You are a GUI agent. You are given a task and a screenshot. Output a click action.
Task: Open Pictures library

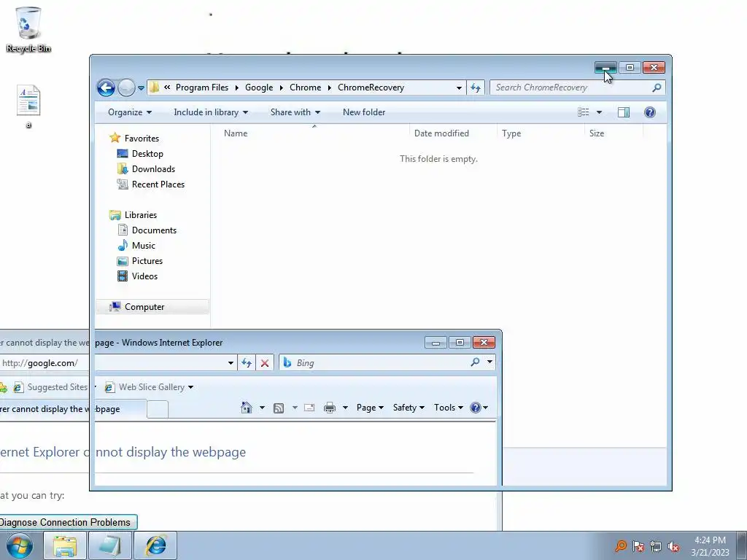tap(147, 261)
